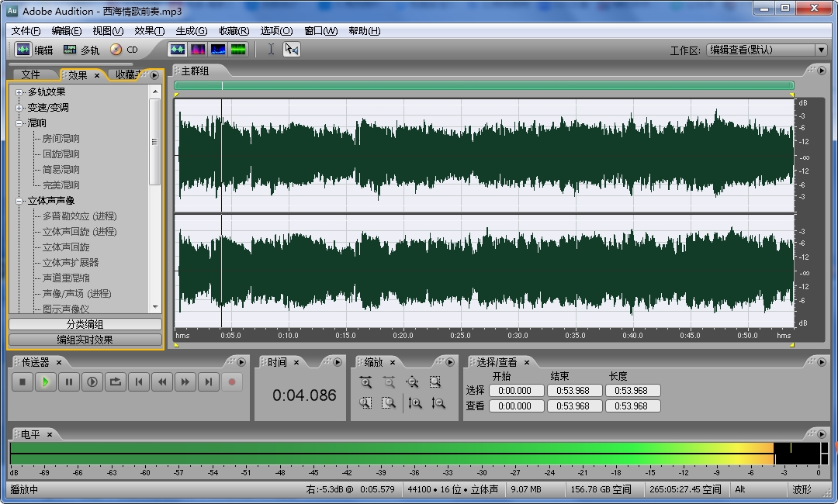Viewport: 838px width, 504px height.
Task: Switch to Multitrack (多轨) view
Action: 81,50
